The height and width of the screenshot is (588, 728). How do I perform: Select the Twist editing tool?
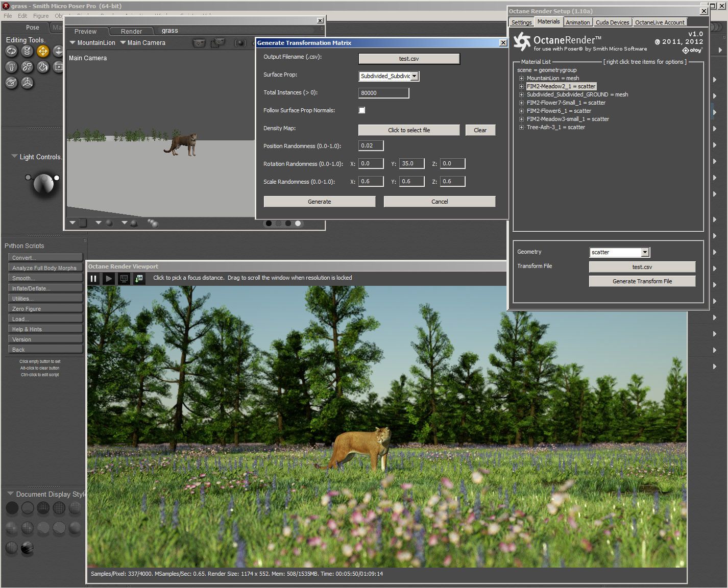[27, 51]
